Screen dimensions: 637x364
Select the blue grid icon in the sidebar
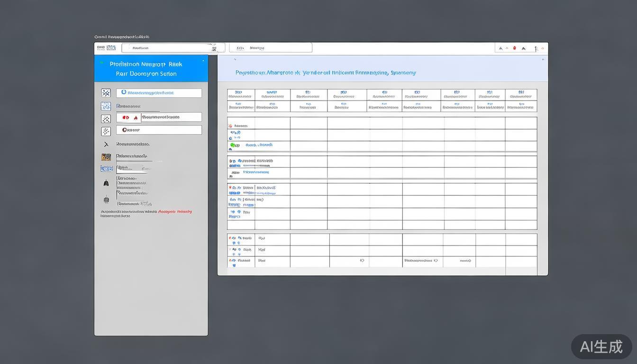pos(106,106)
